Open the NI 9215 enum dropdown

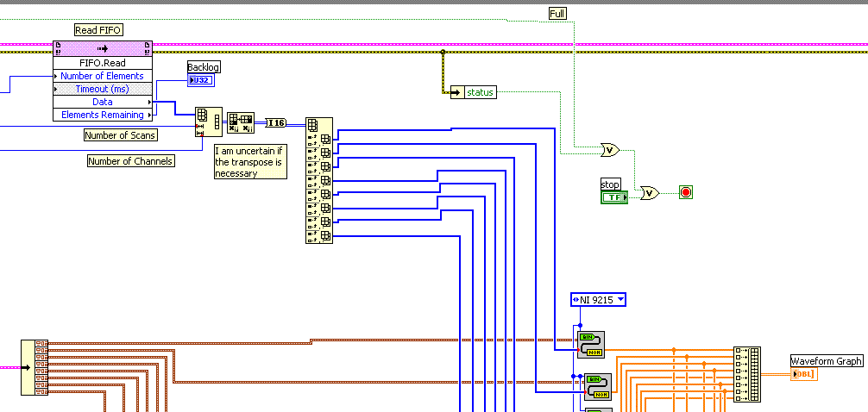pyautogui.click(x=598, y=300)
